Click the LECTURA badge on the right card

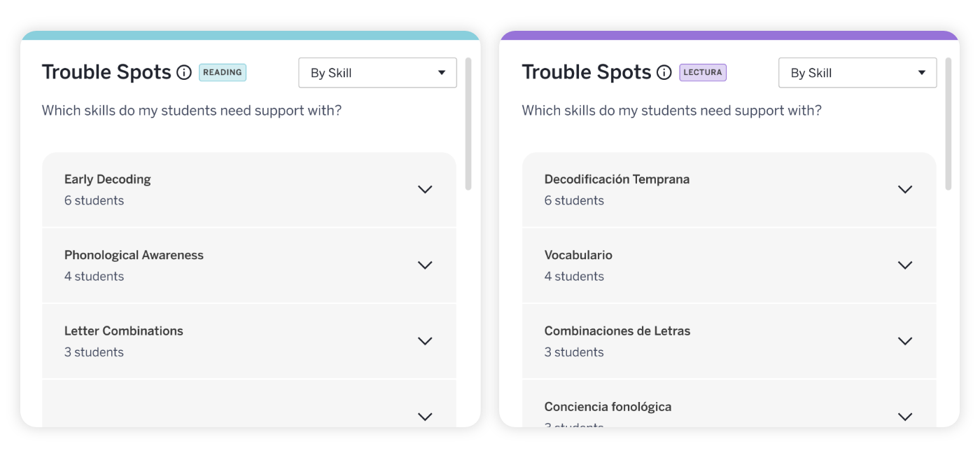tap(703, 72)
